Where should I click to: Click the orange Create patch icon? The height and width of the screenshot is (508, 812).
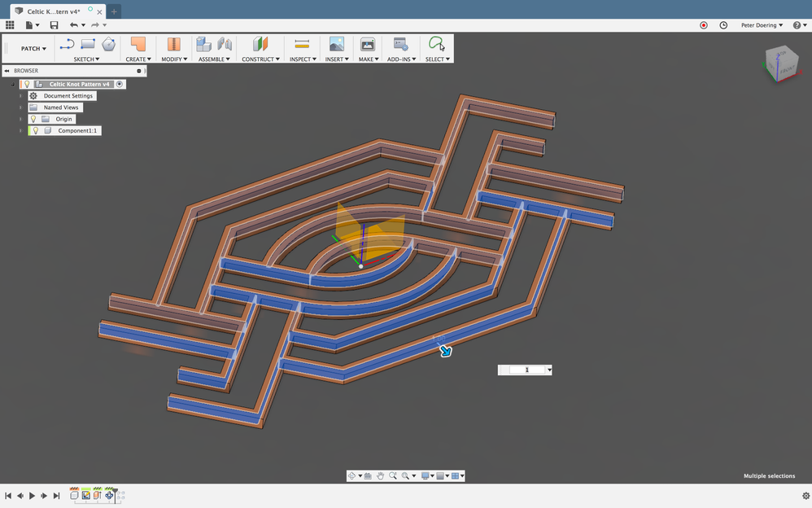(x=138, y=44)
